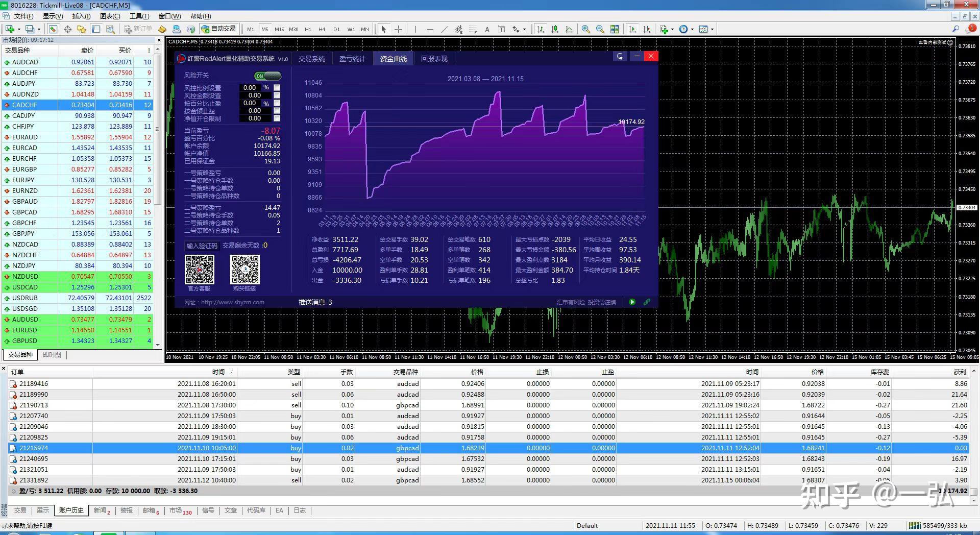
Task: Open the profiles toolbar icon
Action: click(x=30, y=29)
